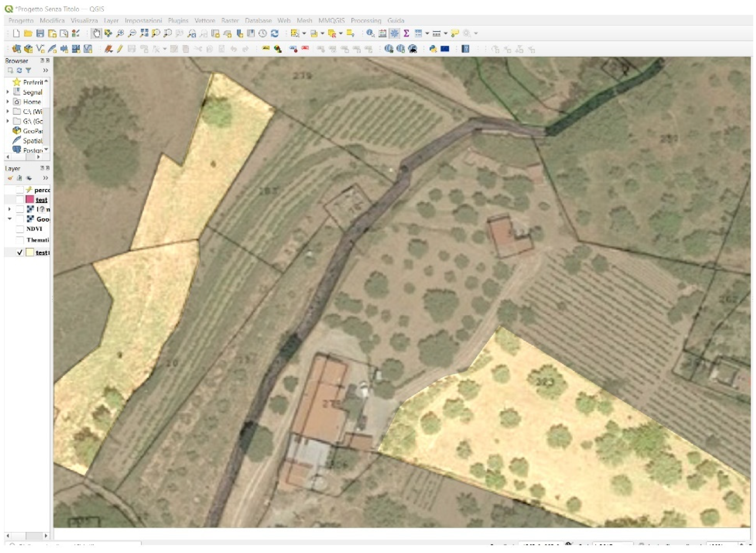The image size is (756, 553).
Task: Open the select features dropdown arrow
Action: (x=304, y=34)
